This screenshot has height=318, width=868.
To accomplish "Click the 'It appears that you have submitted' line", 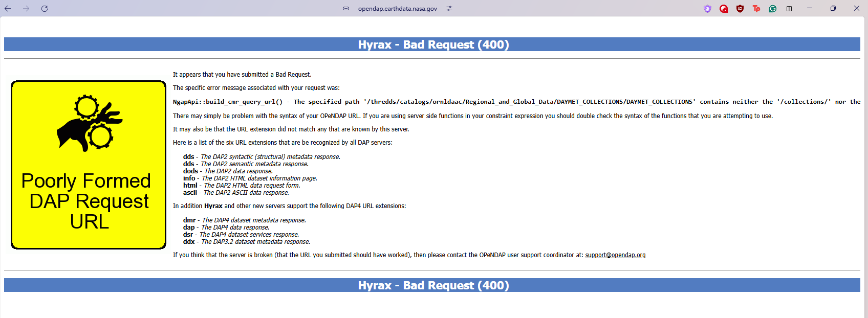I will point(242,75).
